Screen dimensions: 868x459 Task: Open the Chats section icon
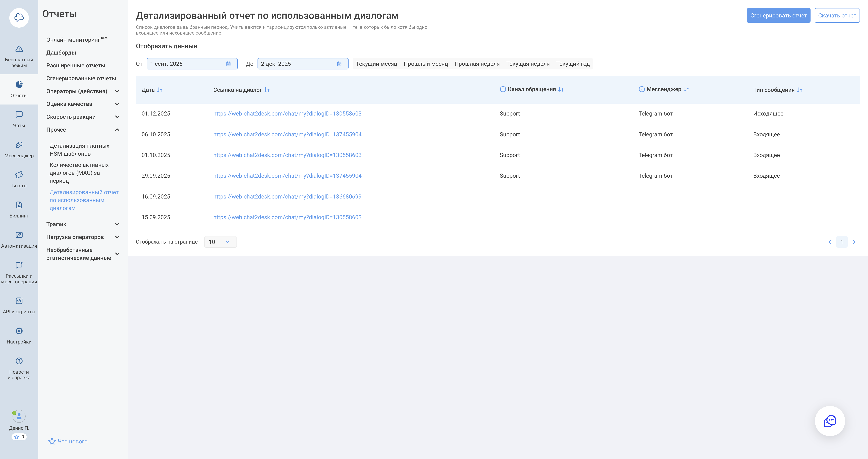coord(19,114)
